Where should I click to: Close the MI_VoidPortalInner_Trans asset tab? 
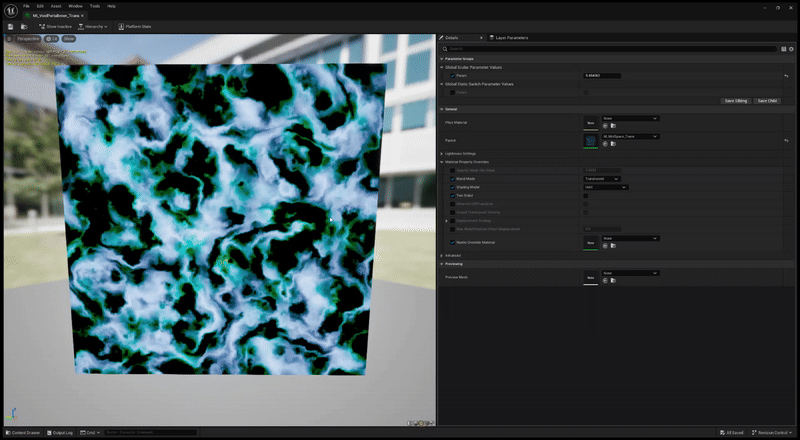pos(82,16)
